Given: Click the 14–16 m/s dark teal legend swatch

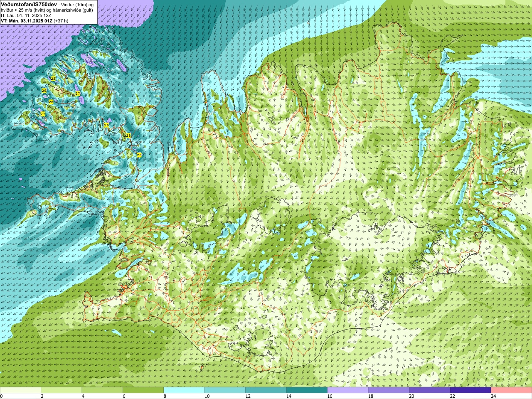Looking at the screenshot, I should [307, 390].
